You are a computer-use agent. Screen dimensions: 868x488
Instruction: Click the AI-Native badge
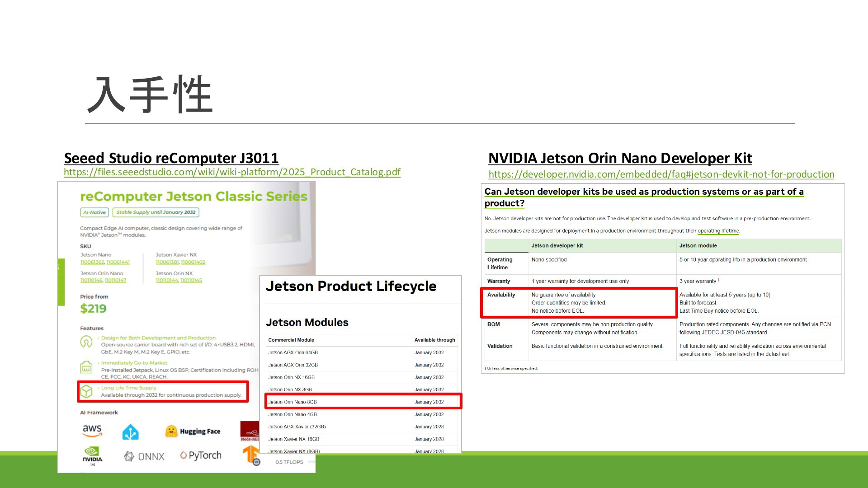point(94,212)
